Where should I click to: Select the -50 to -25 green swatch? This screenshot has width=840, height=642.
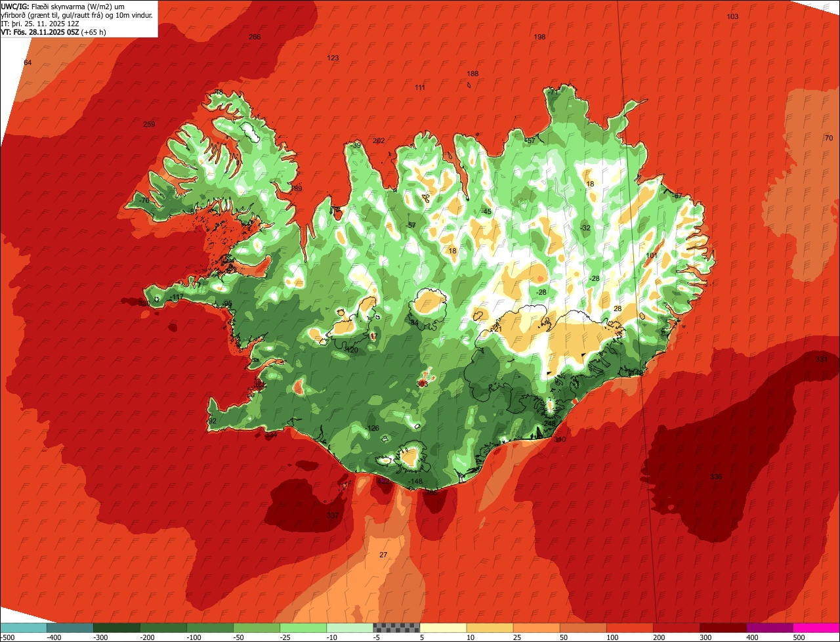[257, 627]
